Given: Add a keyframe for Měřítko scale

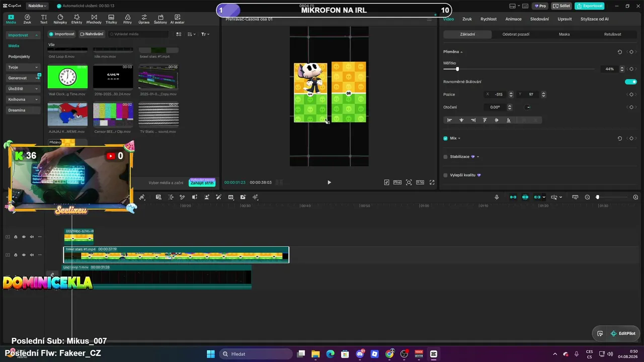Looking at the screenshot, I should [x=631, y=69].
